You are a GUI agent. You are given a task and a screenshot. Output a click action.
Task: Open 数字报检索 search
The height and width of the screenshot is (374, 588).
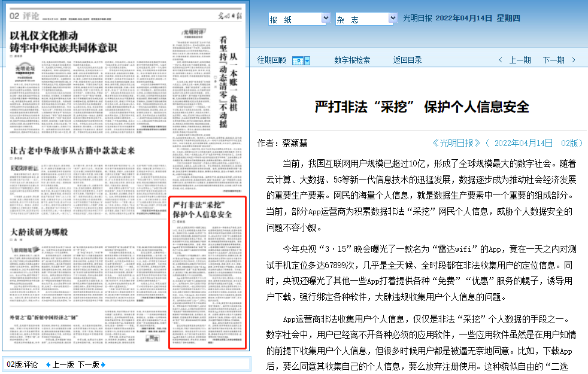(351, 60)
